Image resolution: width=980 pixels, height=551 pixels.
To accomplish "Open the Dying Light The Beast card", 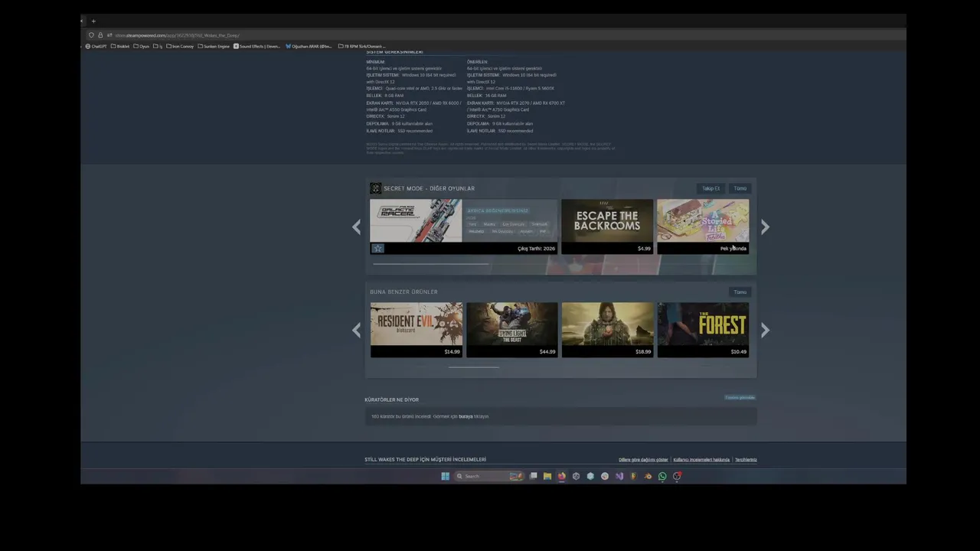I will point(512,330).
